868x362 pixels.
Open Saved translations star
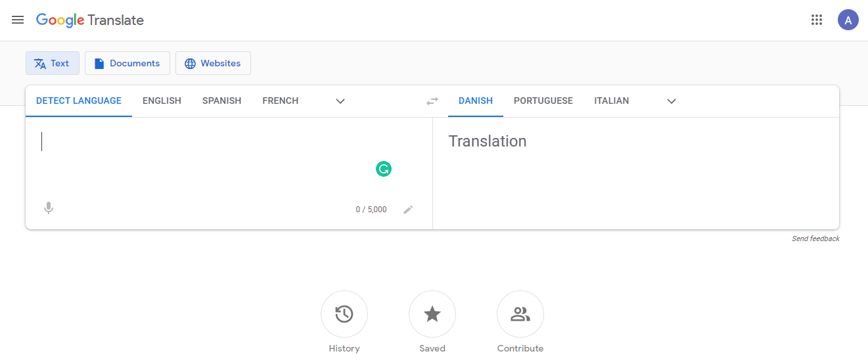[432, 315]
